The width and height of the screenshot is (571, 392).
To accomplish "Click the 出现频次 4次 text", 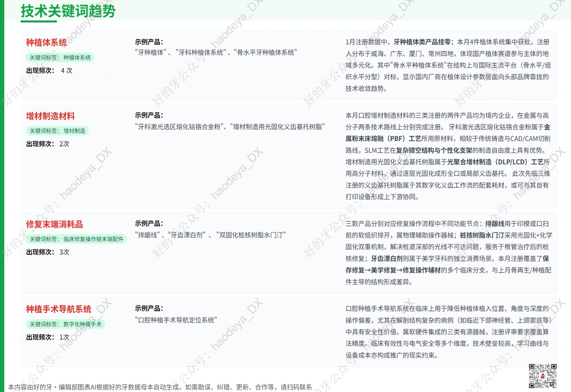I will 49,71.
